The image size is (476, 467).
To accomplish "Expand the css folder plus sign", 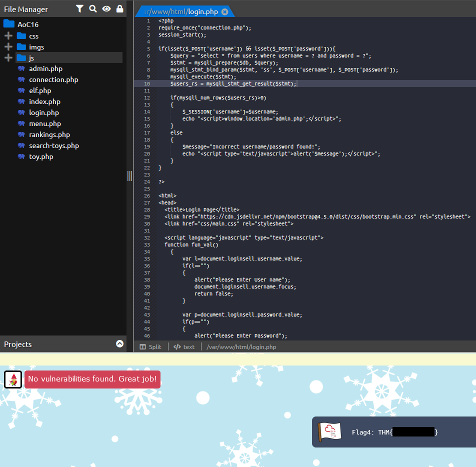I will coord(8,36).
